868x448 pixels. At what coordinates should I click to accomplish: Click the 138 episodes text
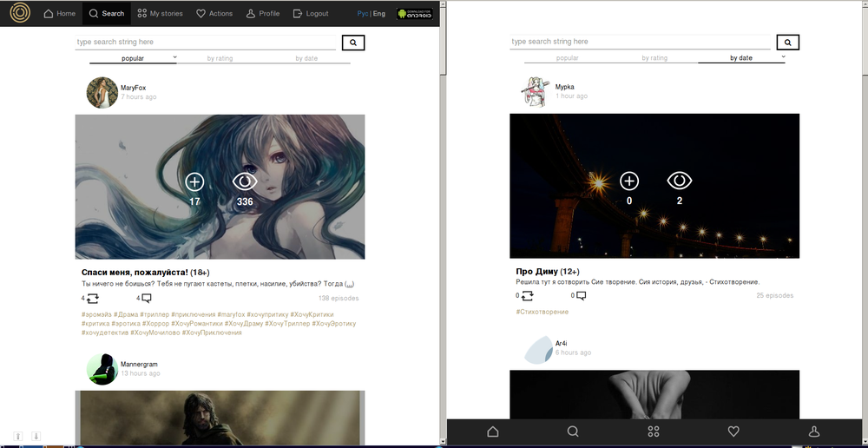[339, 298]
